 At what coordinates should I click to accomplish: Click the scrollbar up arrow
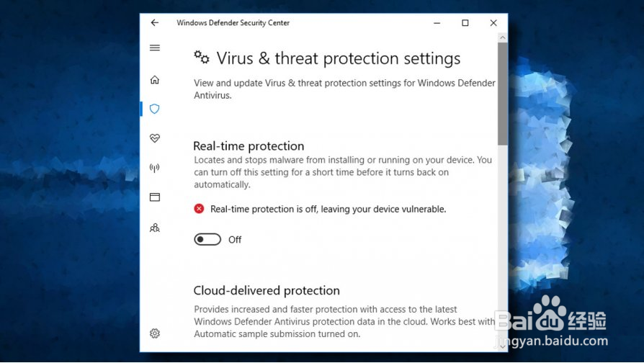[x=502, y=37]
